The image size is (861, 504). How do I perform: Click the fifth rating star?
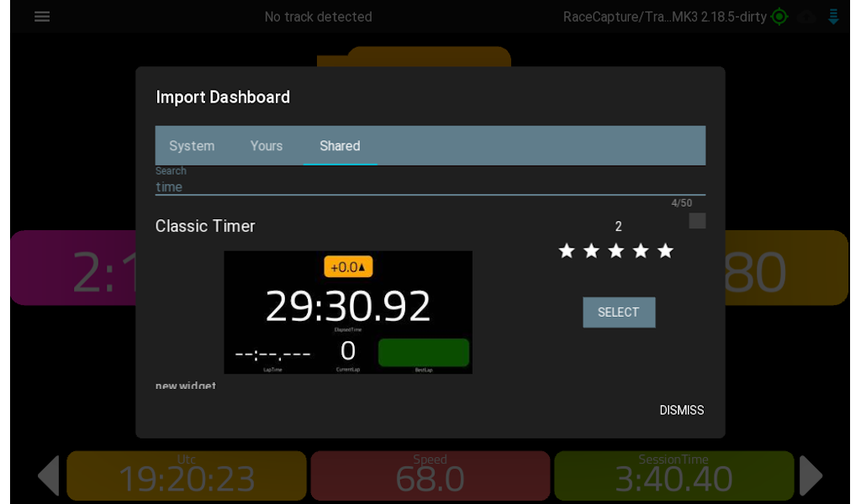click(666, 251)
